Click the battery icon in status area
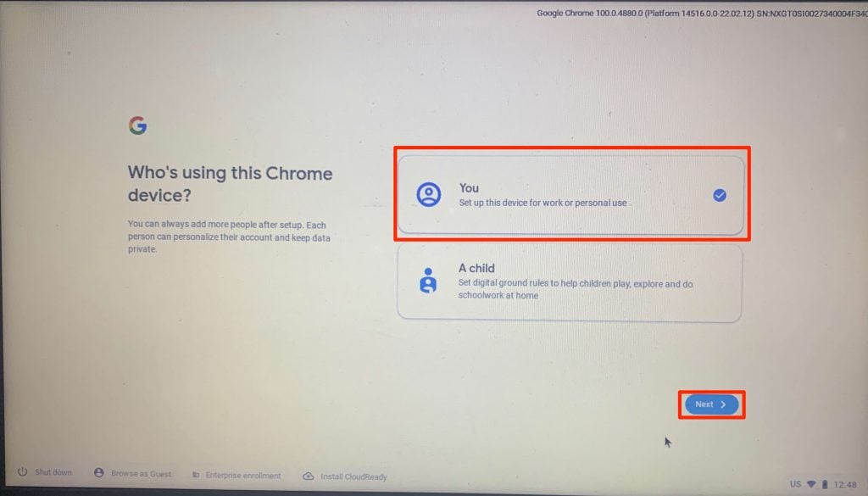Viewport: 868px width, 496px height. (825, 484)
